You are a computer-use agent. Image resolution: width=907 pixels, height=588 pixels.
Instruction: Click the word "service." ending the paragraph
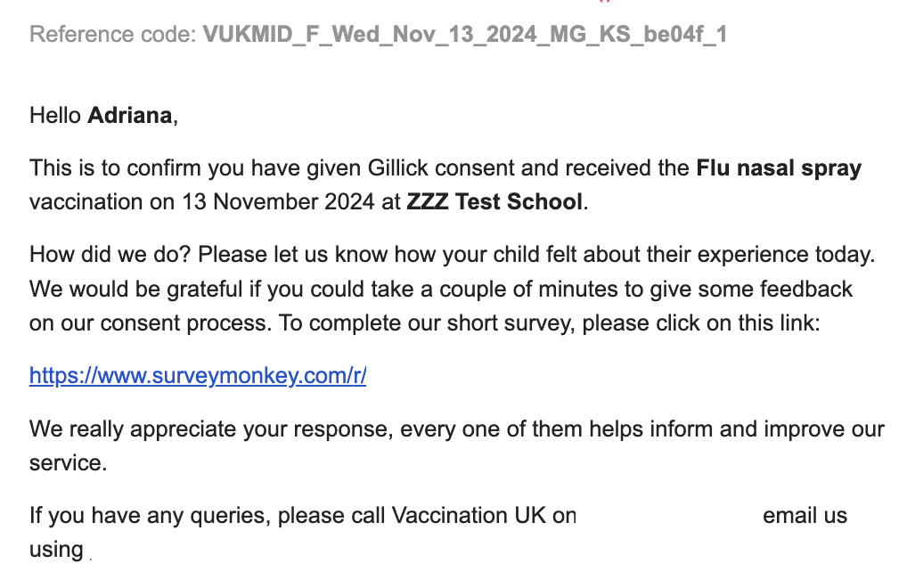pyautogui.click(x=68, y=463)
